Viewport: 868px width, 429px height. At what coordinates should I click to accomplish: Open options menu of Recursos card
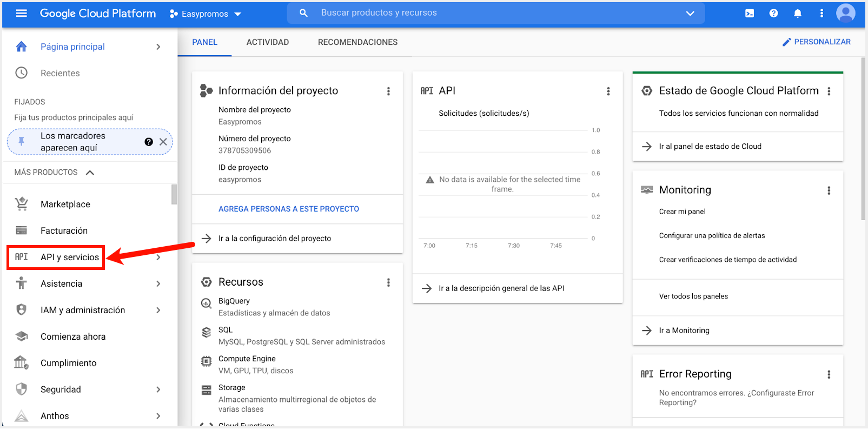click(x=388, y=282)
